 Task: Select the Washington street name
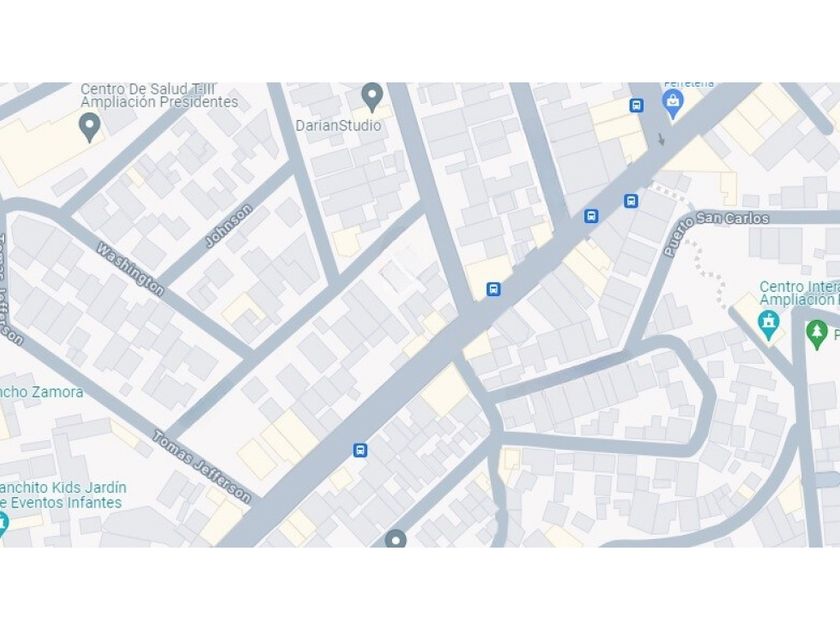[130, 269]
